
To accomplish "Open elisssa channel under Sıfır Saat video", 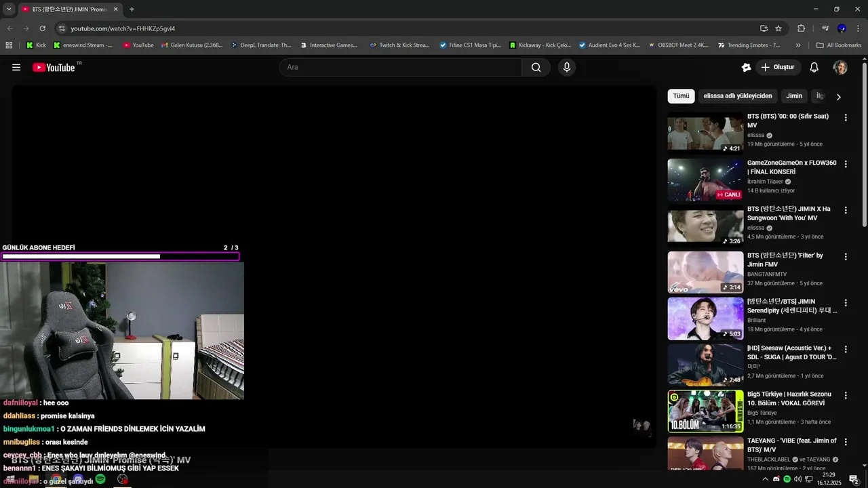I will 757,135.
